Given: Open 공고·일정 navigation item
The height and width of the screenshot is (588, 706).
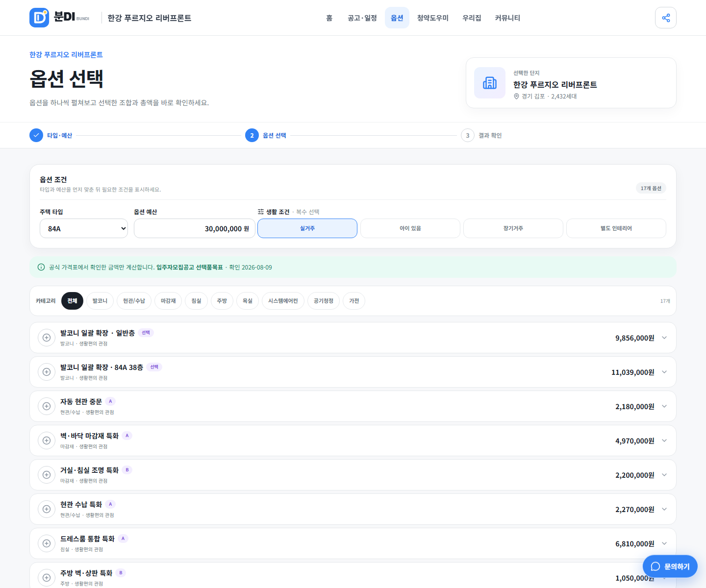Looking at the screenshot, I should tap(362, 18).
